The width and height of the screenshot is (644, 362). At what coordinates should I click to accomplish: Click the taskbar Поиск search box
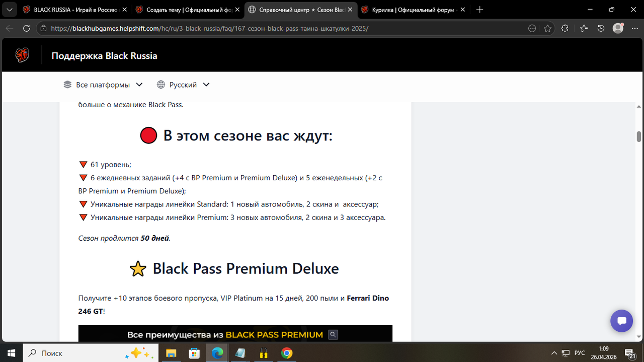(91, 353)
